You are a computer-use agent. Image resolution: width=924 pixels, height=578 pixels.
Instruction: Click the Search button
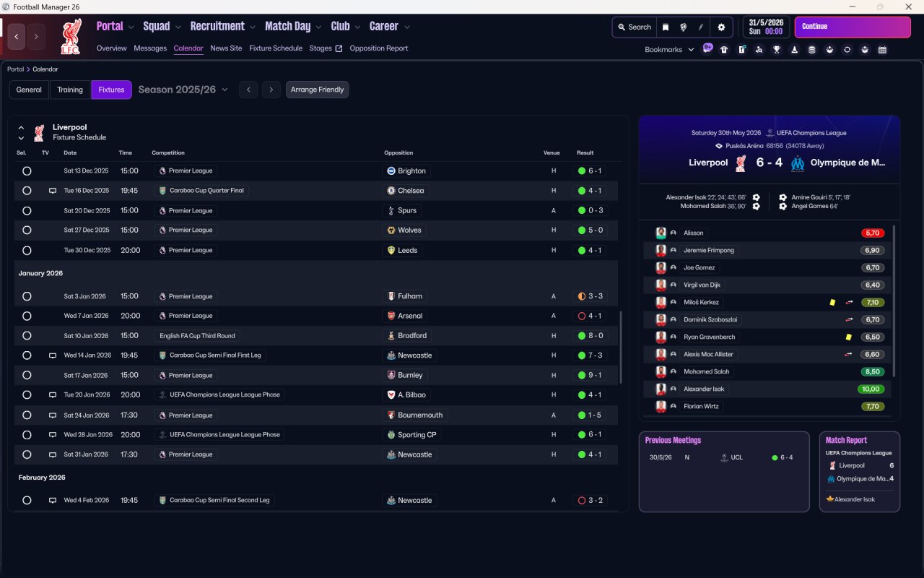[635, 27]
